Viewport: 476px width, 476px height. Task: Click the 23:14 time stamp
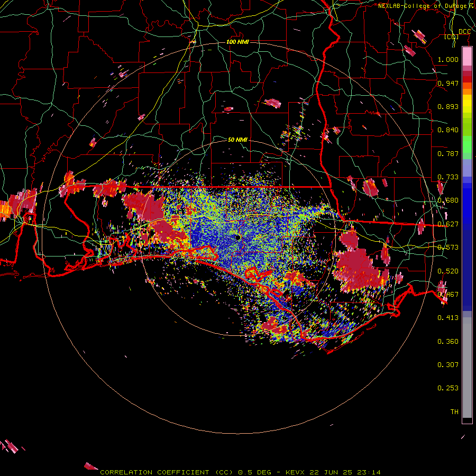pyautogui.click(x=369, y=472)
